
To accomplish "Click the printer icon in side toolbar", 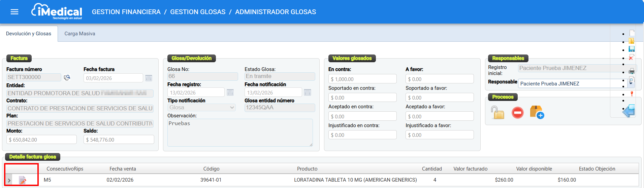I will pyautogui.click(x=632, y=71).
